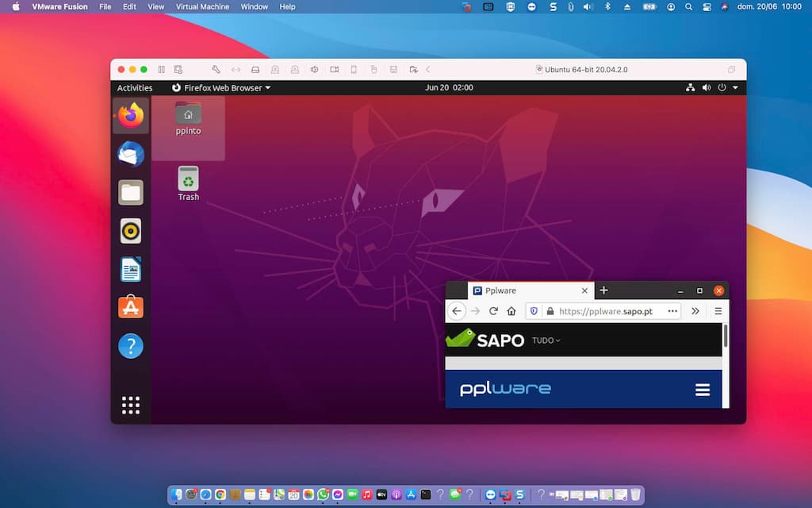Click Firefox forward arrow
Screen dimensions: 812x508
coord(476,311)
